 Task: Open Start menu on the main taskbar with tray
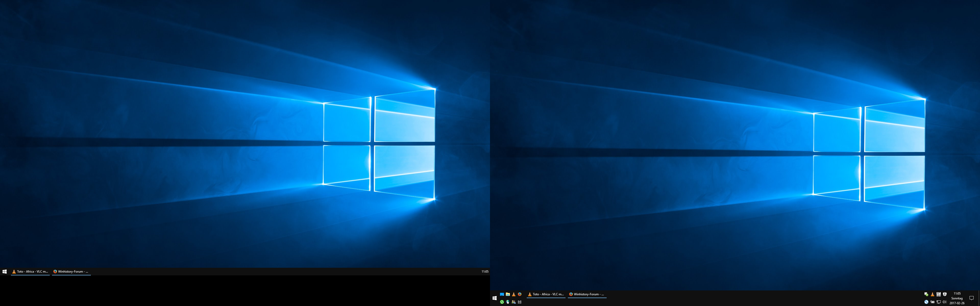[x=495, y=298]
